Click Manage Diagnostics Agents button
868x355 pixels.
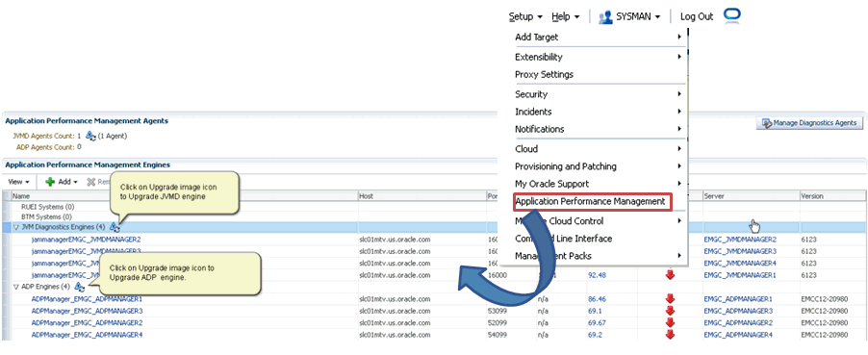(809, 123)
